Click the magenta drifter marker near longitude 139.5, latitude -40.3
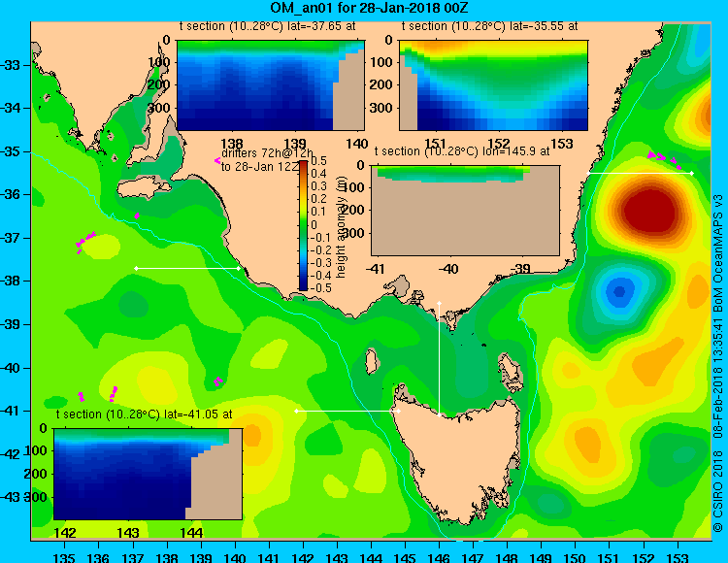 (217, 381)
